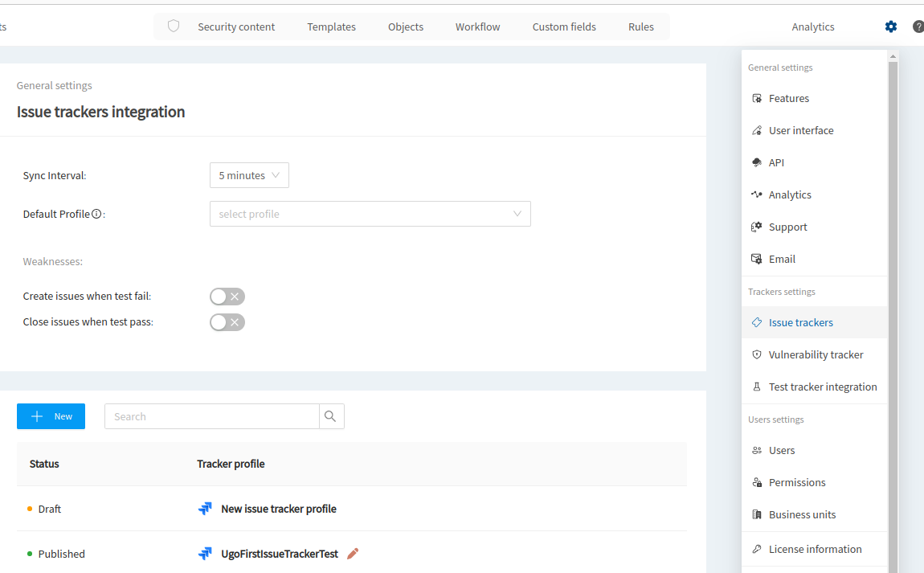Screen dimensions: 924x573
Task: Open the Custom fields tab
Action: (564, 27)
